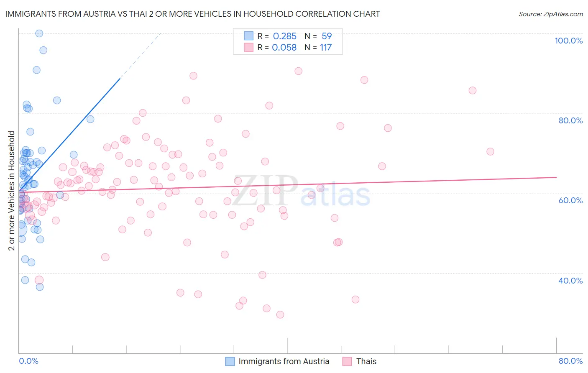
Task: Click the ZIPatlas watermark in the chart center
Action: click(x=301, y=191)
